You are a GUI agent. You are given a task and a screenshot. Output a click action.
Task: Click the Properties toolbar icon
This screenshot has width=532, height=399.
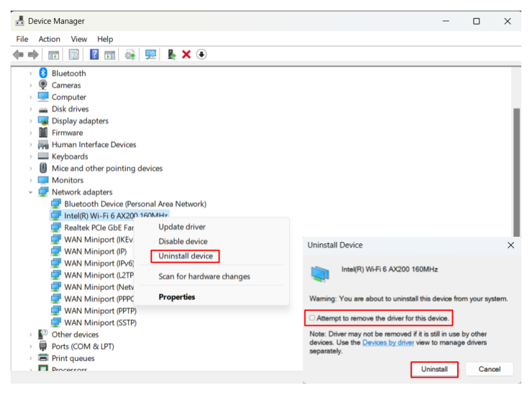point(74,55)
